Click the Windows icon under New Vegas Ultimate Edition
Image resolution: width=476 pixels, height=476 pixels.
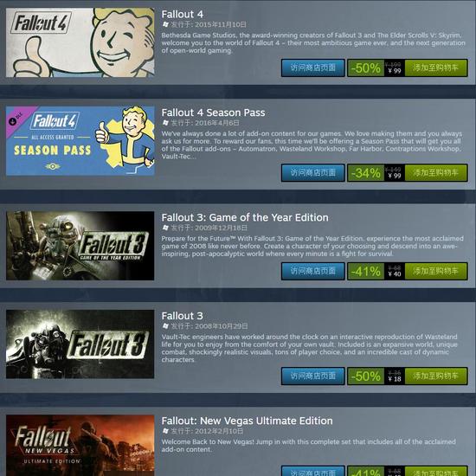pyautogui.click(x=165, y=431)
